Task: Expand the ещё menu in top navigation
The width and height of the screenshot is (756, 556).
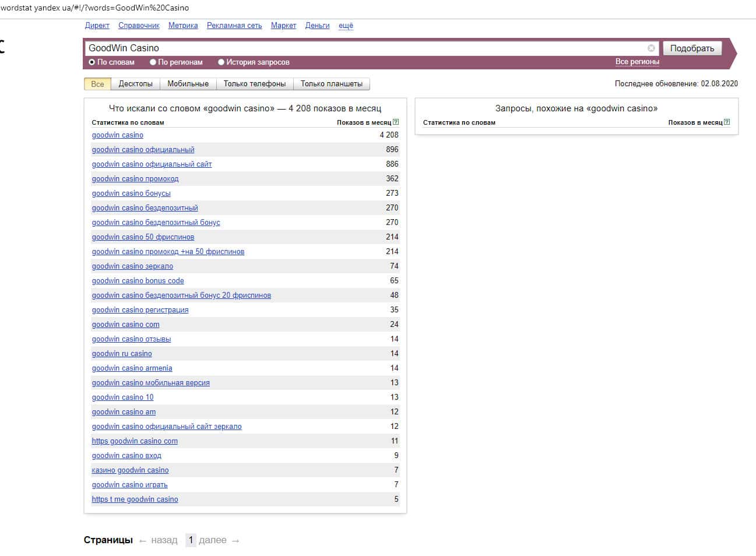Action: point(346,26)
